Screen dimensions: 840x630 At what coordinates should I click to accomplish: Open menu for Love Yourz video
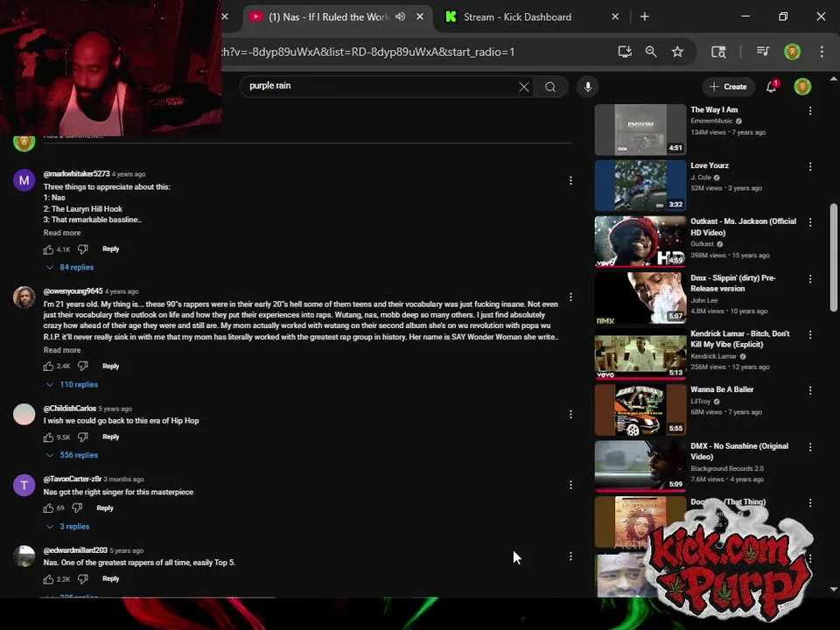point(810,166)
